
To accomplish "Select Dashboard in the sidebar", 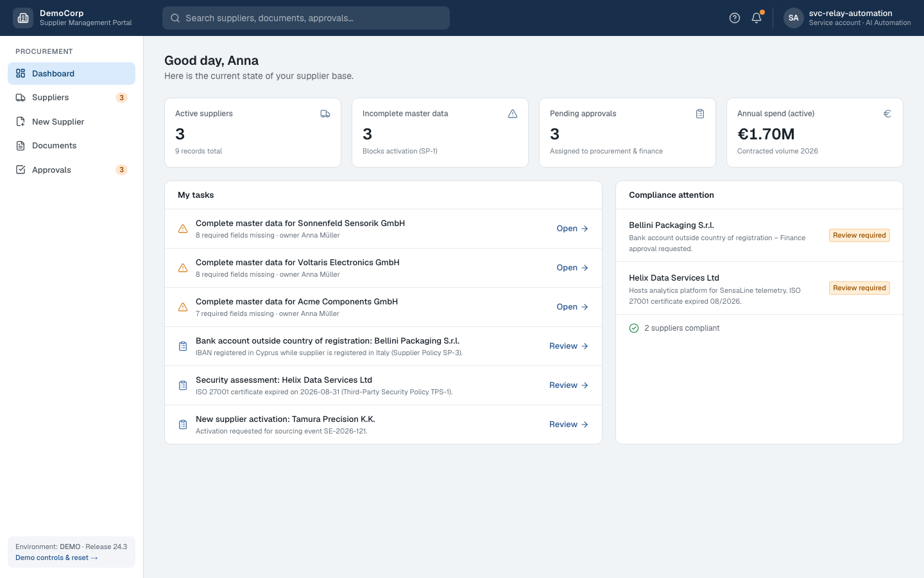I will pyautogui.click(x=71, y=73).
